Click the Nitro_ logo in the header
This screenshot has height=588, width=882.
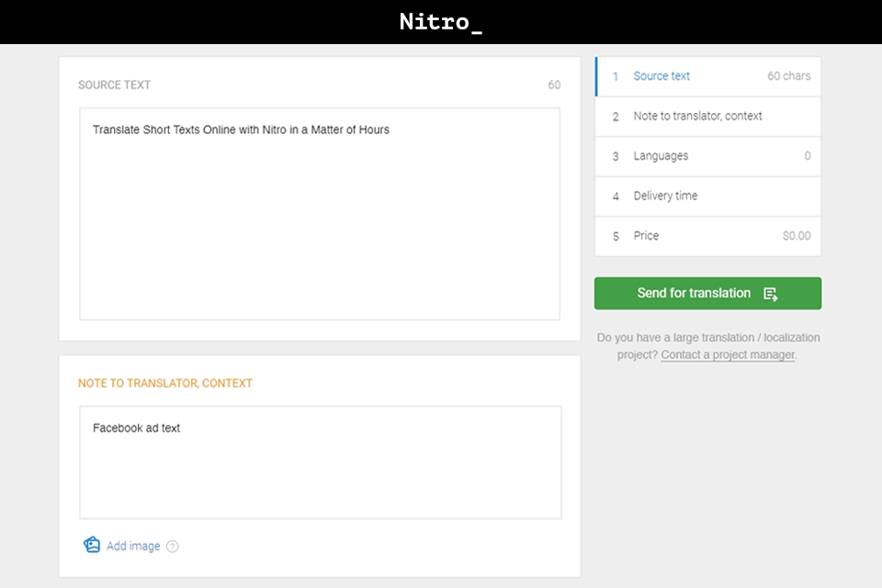(440, 20)
